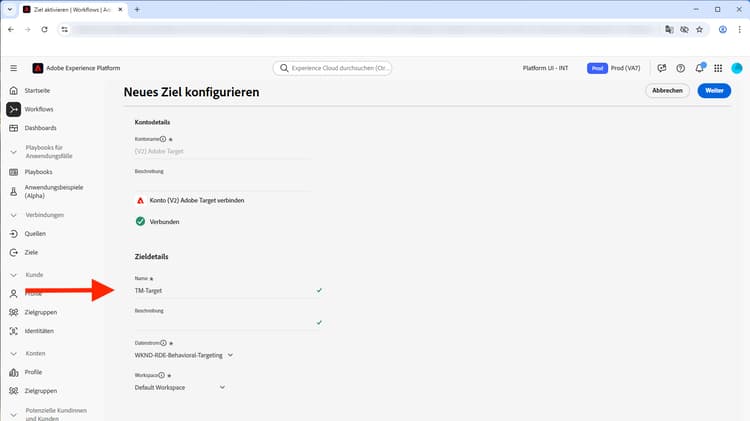Click the Prod (VA7) sandbox selector
The height and width of the screenshot is (421, 750).
click(614, 68)
